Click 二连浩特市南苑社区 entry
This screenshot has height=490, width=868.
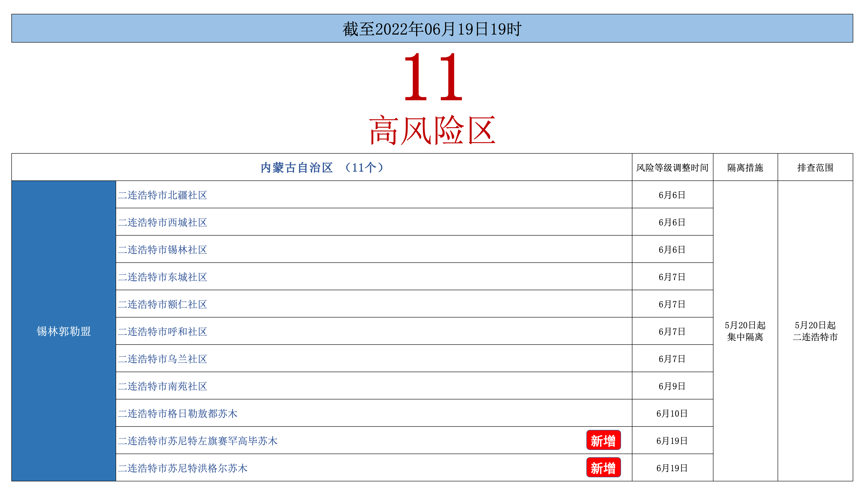point(162,386)
